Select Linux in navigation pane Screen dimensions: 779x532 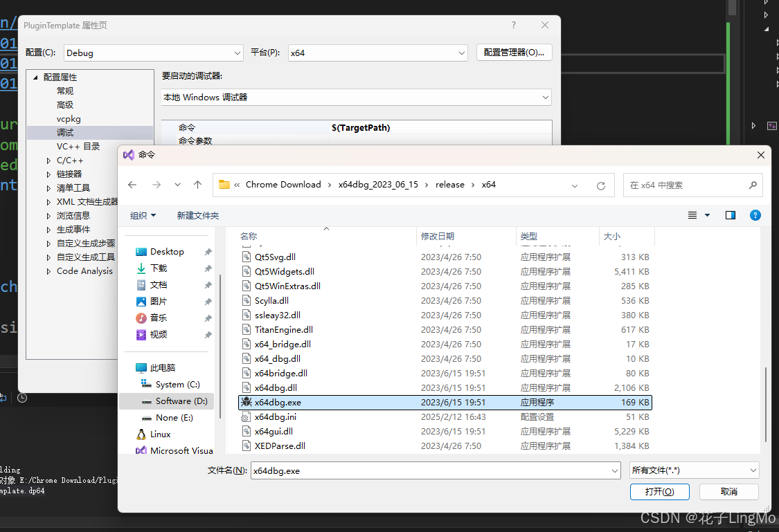pos(160,434)
